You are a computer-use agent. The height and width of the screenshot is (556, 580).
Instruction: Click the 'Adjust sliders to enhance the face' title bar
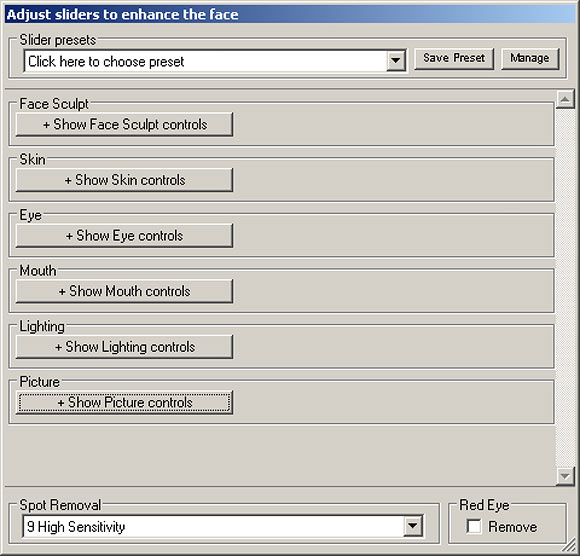pos(290,14)
